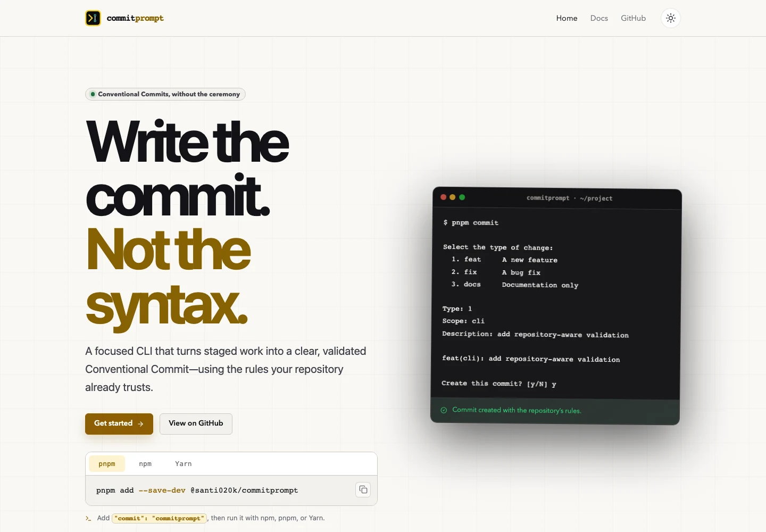Click the Get started button
This screenshot has width=766, height=532.
(119, 424)
